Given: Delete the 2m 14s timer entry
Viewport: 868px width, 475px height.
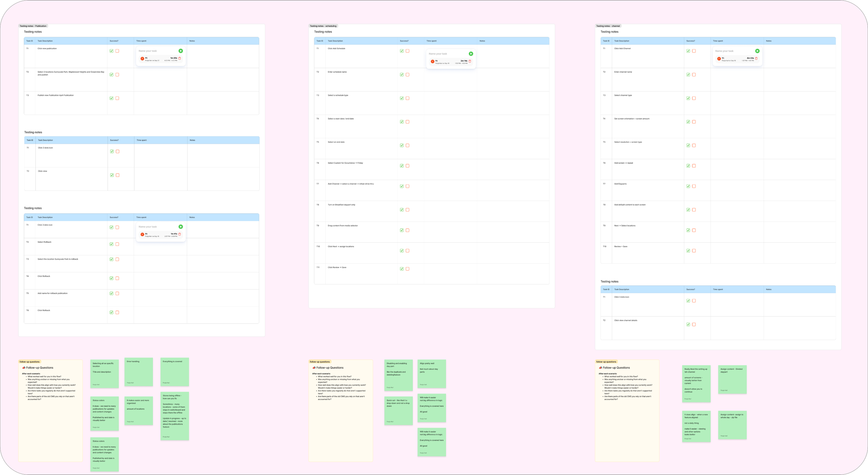Looking at the screenshot, I should (x=470, y=61).
